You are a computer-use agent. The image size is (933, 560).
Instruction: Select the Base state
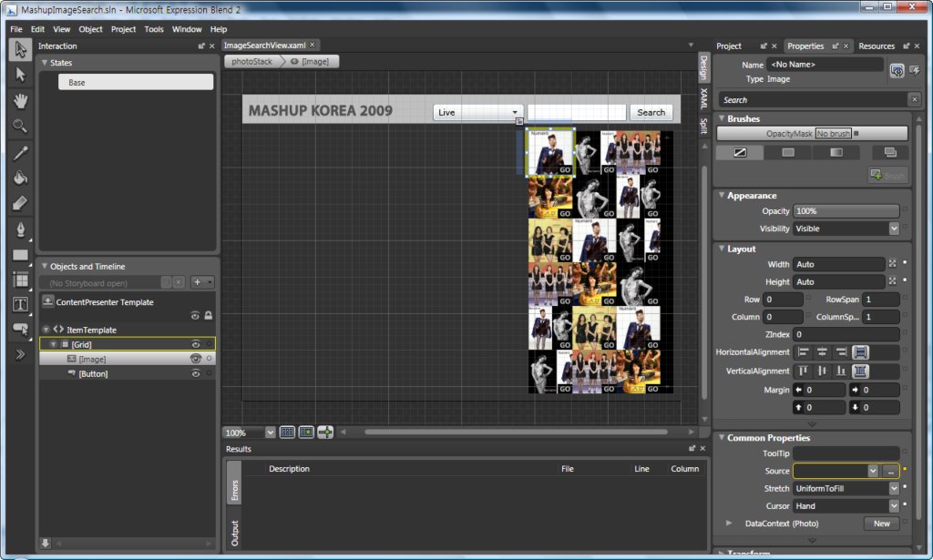pyautogui.click(x=136, y=82)
